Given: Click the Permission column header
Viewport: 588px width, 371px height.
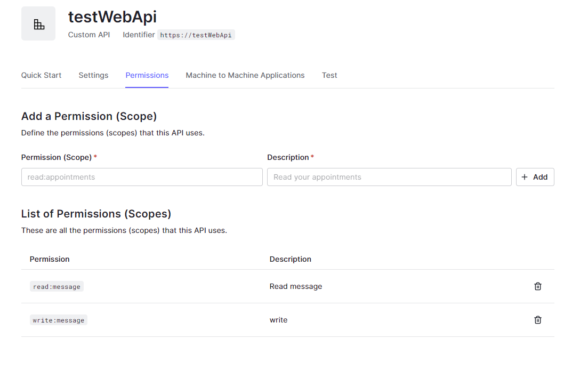Looking at the screenshot, I should point(50,259).
